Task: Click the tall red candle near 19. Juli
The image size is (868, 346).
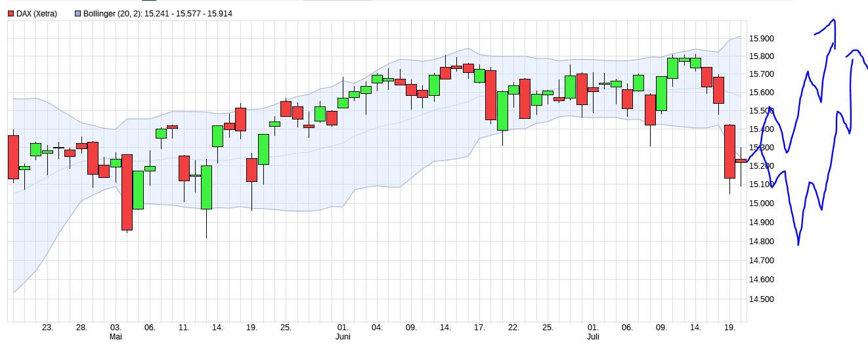Action: point(729,151)
